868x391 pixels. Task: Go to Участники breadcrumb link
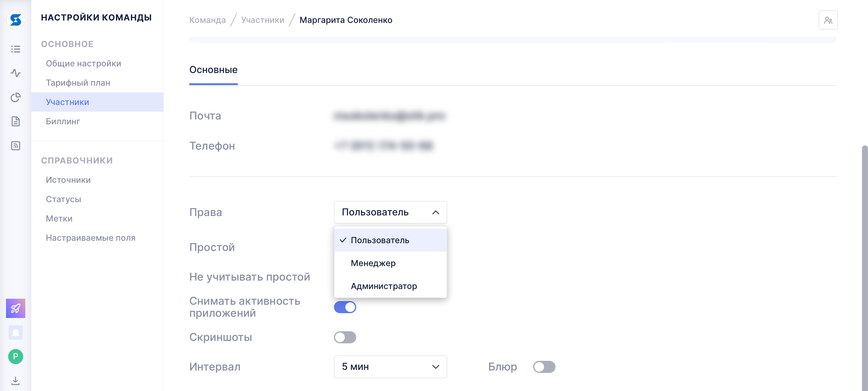click(x=263, y=20)
